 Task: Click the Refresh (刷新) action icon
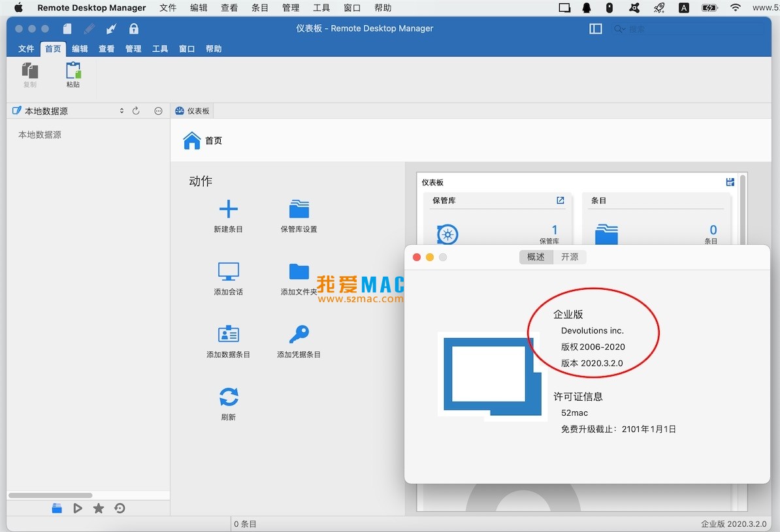pyautogui.click(x=228, y=397)
